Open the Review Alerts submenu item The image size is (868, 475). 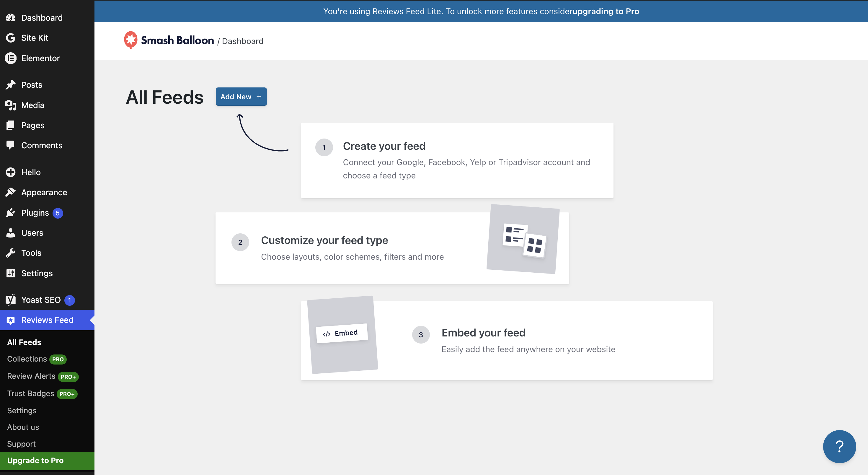pyautogui.click(x=43, y=376)
